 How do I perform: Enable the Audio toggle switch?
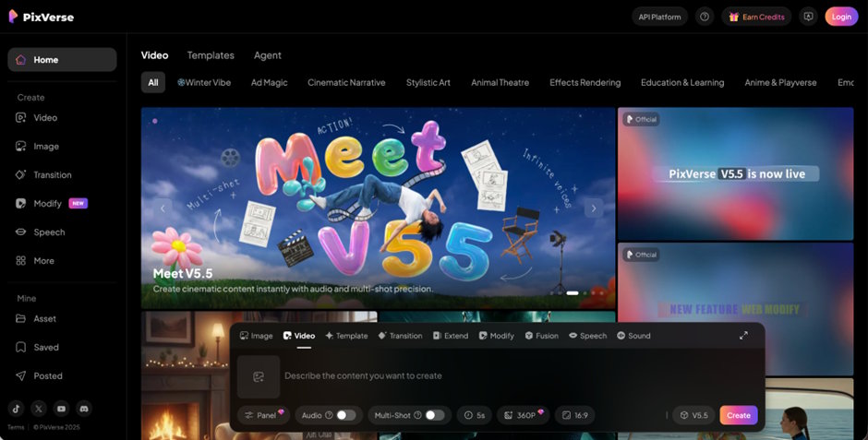(x=345, y=415)
